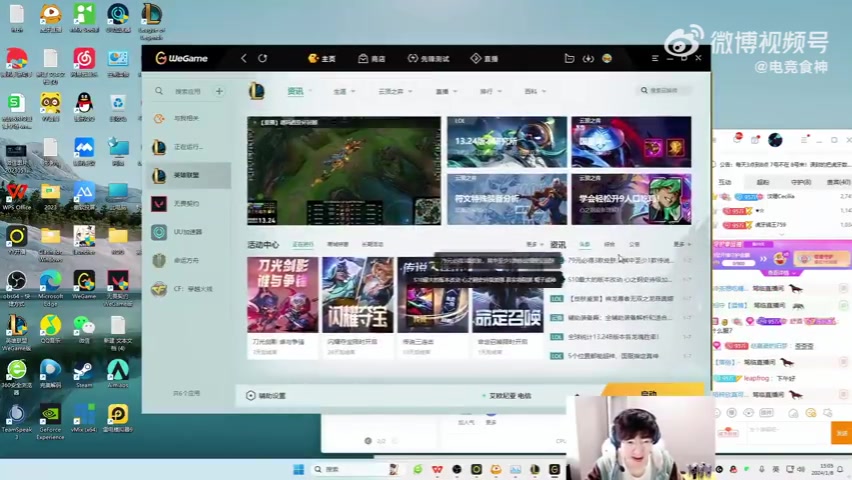The image size is (852, 480).
Task: Click the WeGame refresh icon
Action: tap(262, 58)
